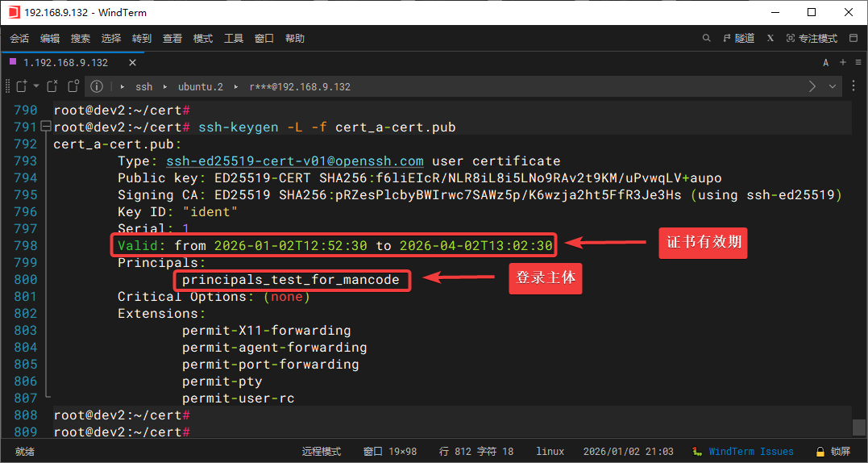Toggle 专注模式 focus mode

(x=812, y=38)
